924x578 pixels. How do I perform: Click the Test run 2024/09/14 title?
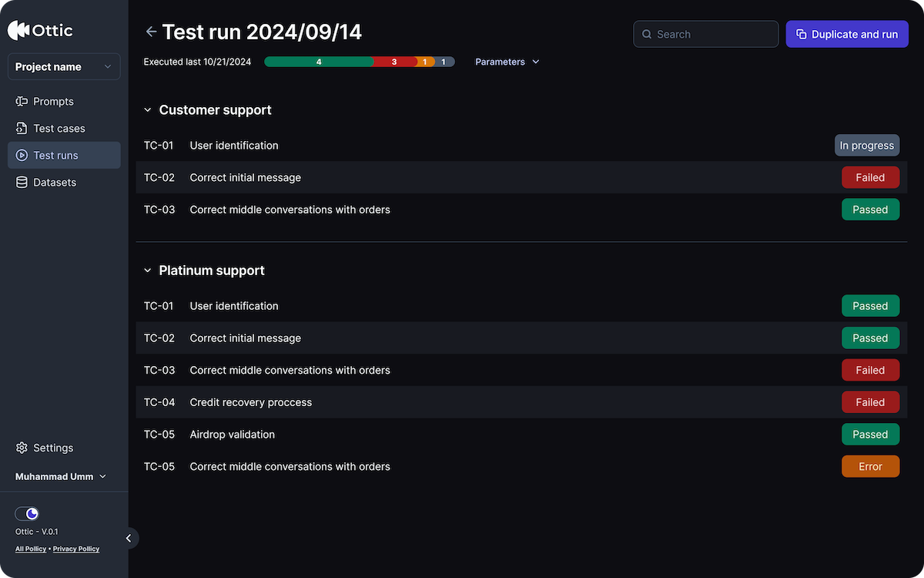click(x=262, y=32)
